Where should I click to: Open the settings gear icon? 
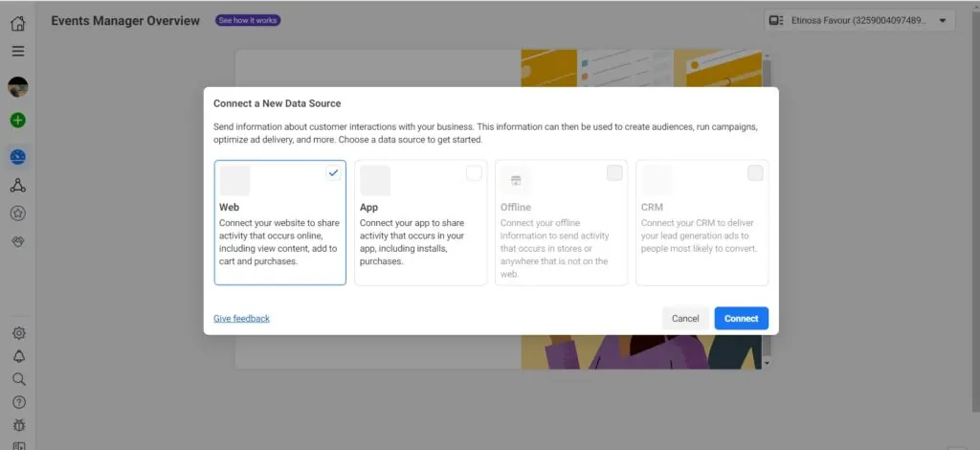coord(19,333)
